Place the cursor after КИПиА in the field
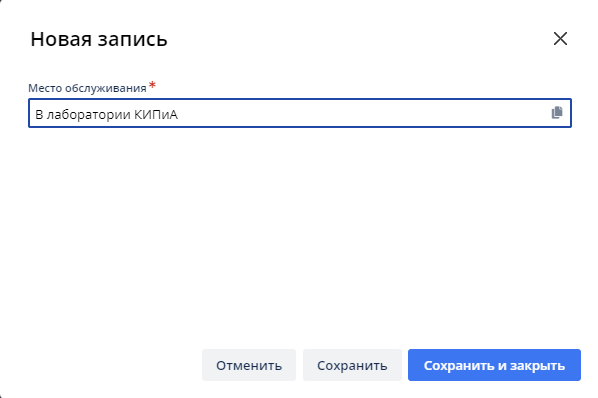The width and height of the screenshot is (598, 398). click(x=178, y=114)
